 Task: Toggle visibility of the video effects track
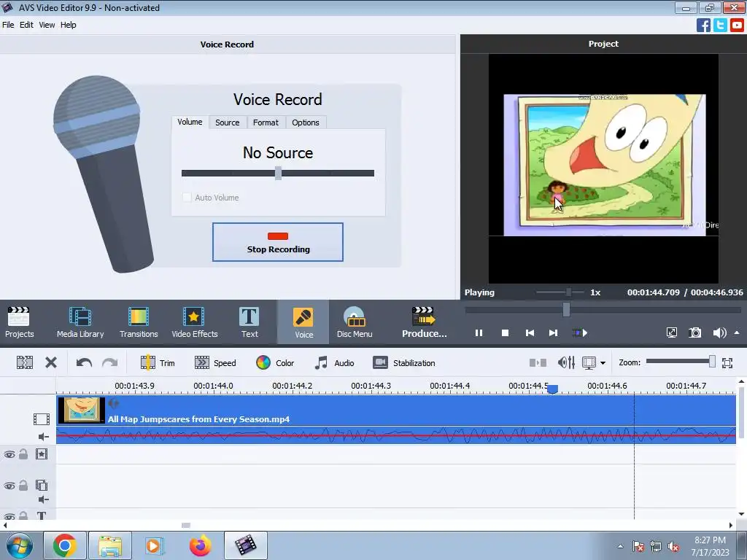pyautogui.click(x=9, y=454)
